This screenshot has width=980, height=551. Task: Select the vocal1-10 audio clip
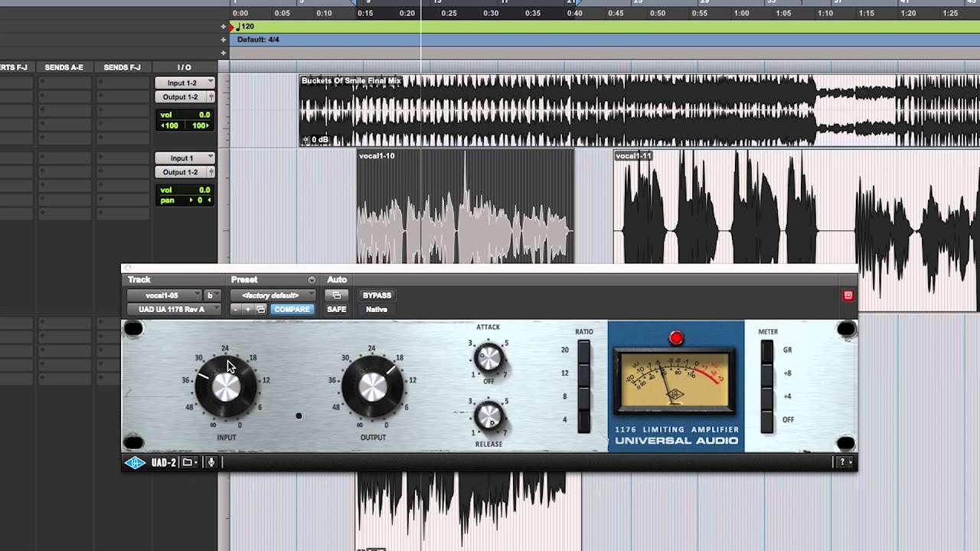coord(465,207)
